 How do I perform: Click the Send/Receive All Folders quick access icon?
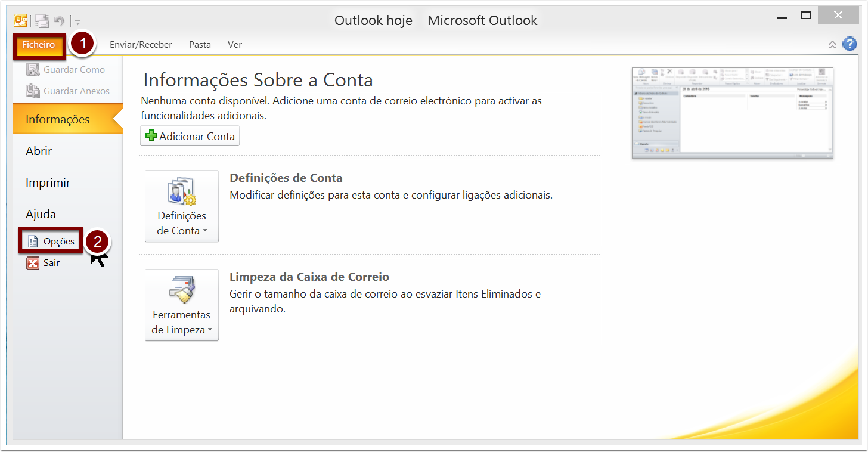coord(41,21)
